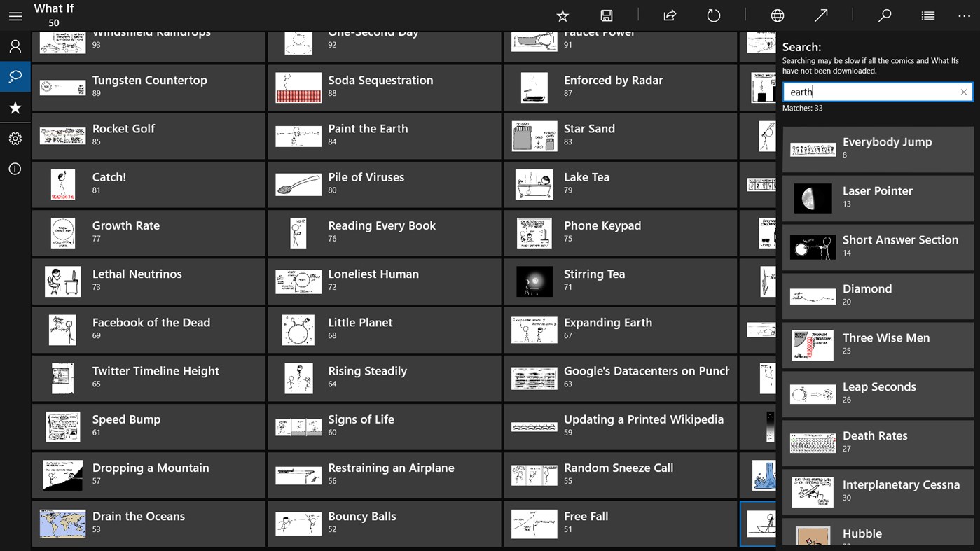Image resolution: width=980 pixels, height=551 pixels.
Task: Open the comic in browser with the globe icon
Action: pyautogui.click(x=777, y=15)
